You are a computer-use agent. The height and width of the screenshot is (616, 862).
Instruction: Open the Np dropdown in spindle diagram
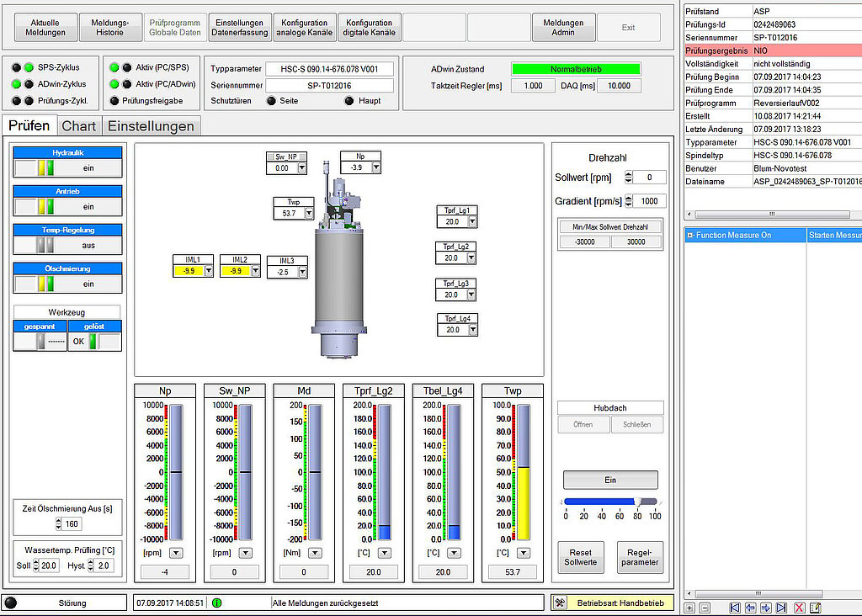point(376,167)
